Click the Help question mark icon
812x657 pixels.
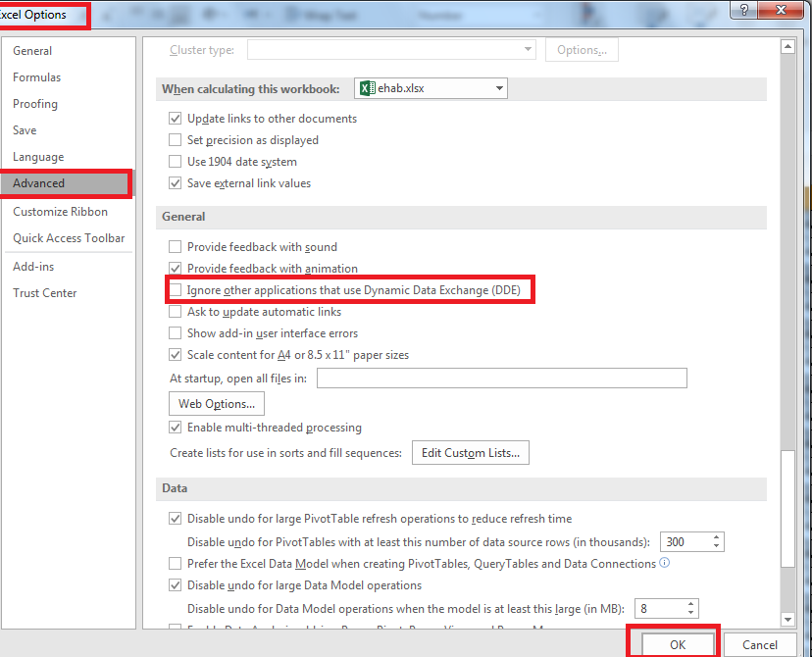point(743,10)
